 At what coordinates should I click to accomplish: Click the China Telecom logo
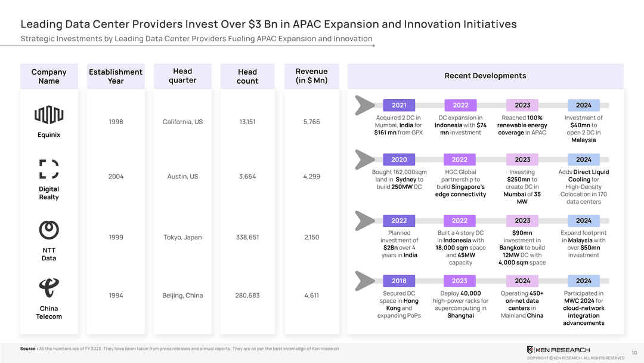(x=49, y=288)
